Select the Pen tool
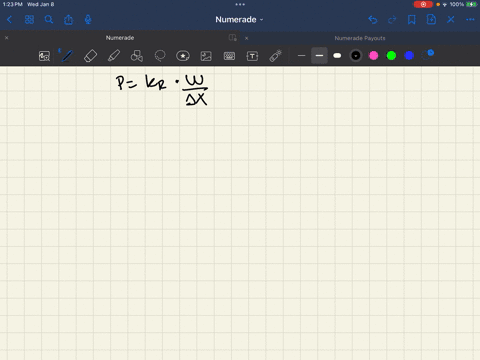 pyautogui.click(x=67, y=56)
